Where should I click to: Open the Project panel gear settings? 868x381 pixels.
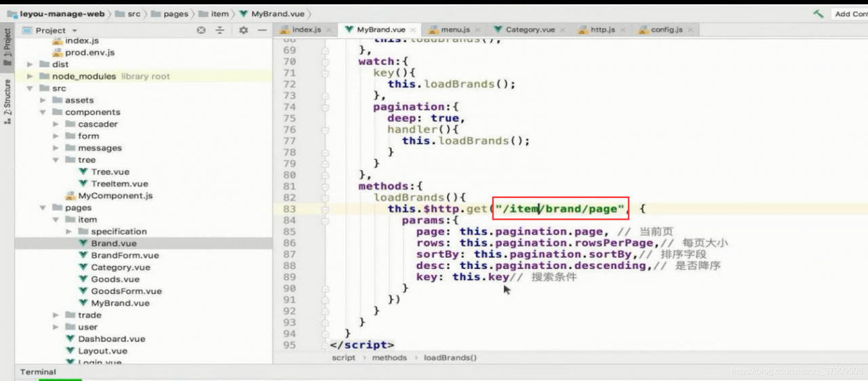pyautogui.click(x=244, y=31)
